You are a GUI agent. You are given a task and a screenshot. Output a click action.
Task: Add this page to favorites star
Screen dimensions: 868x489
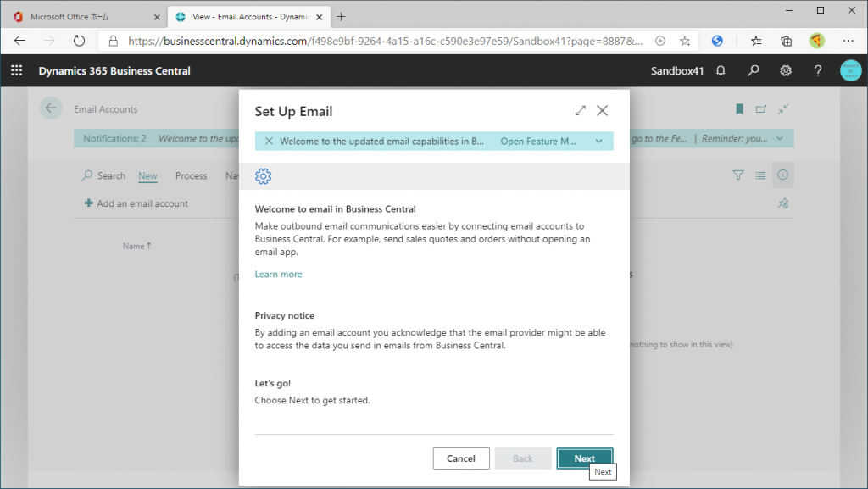(x=685, y=41)
